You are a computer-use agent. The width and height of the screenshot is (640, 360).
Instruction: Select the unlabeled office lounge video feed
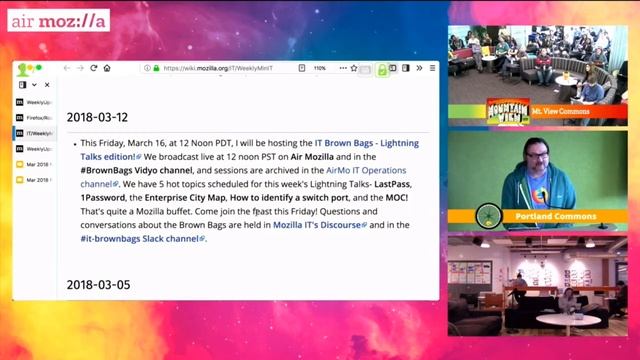pos(538,286)
